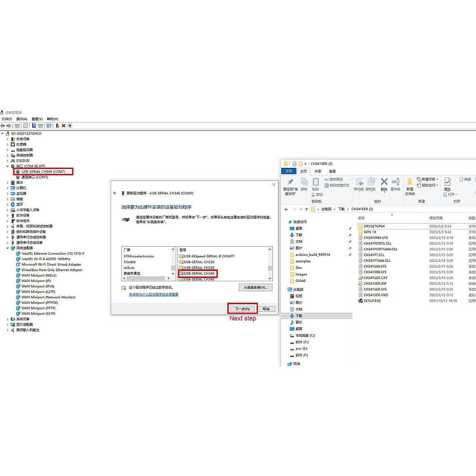Click scan for hardware changes monitor icon
Viewport: 476px width, 476px height.
(x=49, y=126)
